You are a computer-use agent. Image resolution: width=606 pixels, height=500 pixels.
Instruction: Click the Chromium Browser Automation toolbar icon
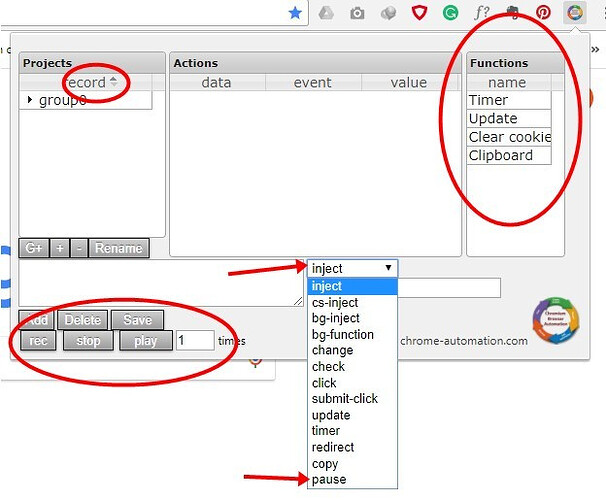tap(574, 13)
